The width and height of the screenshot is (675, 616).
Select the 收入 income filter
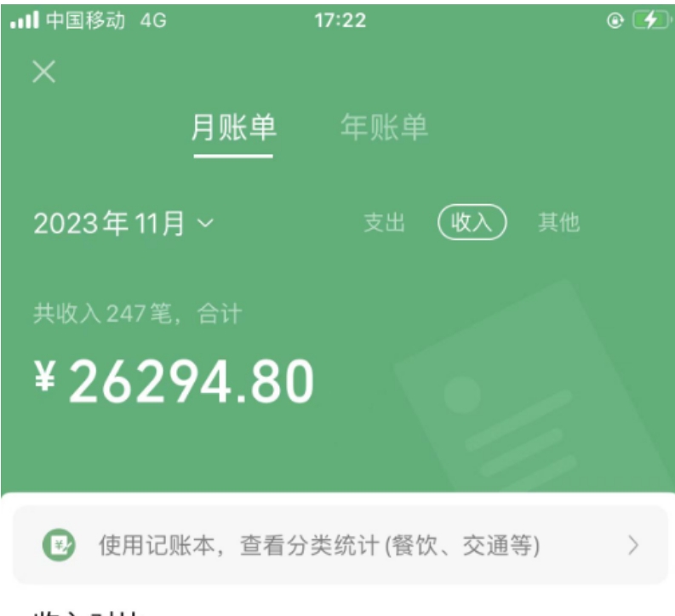click(472, 222)
